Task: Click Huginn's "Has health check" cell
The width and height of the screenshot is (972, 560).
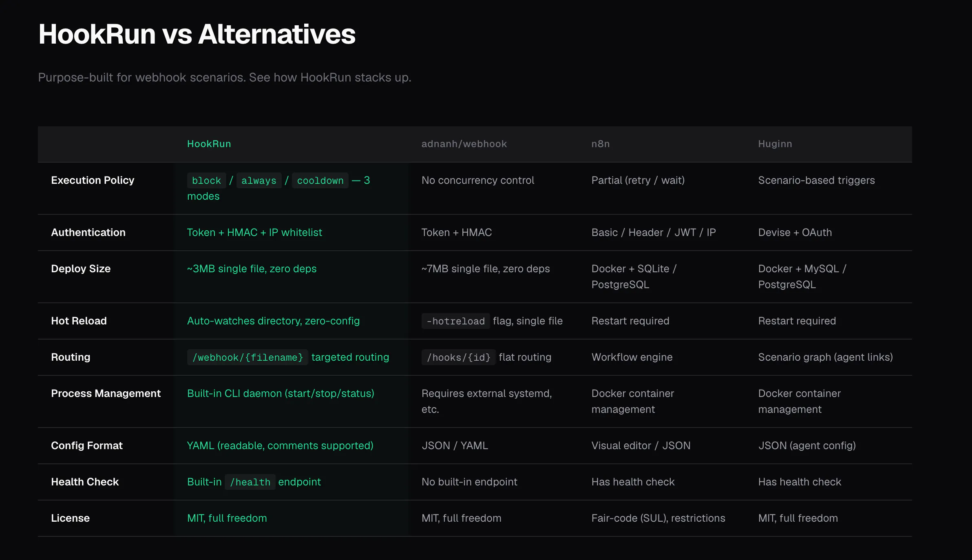Action: tap(800, 482)
